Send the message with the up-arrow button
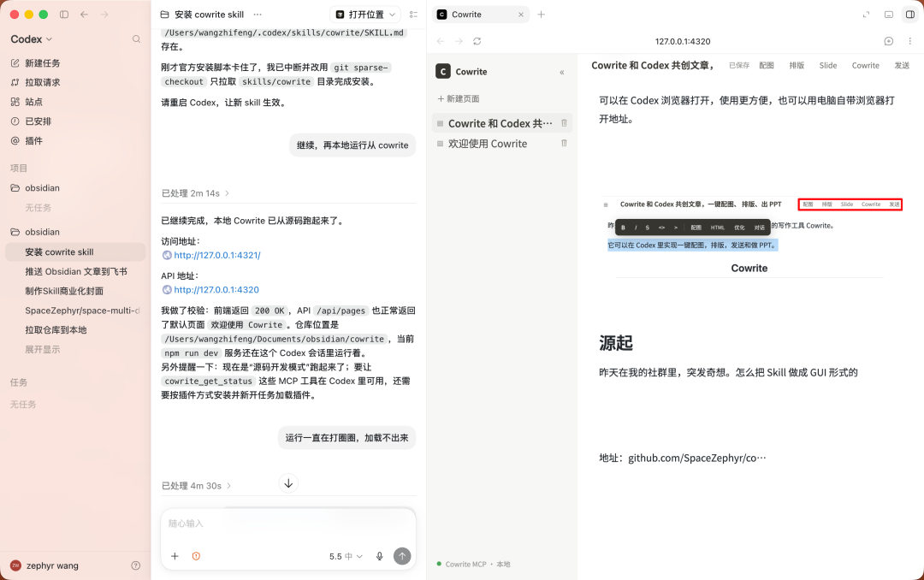 pos(402,556)
